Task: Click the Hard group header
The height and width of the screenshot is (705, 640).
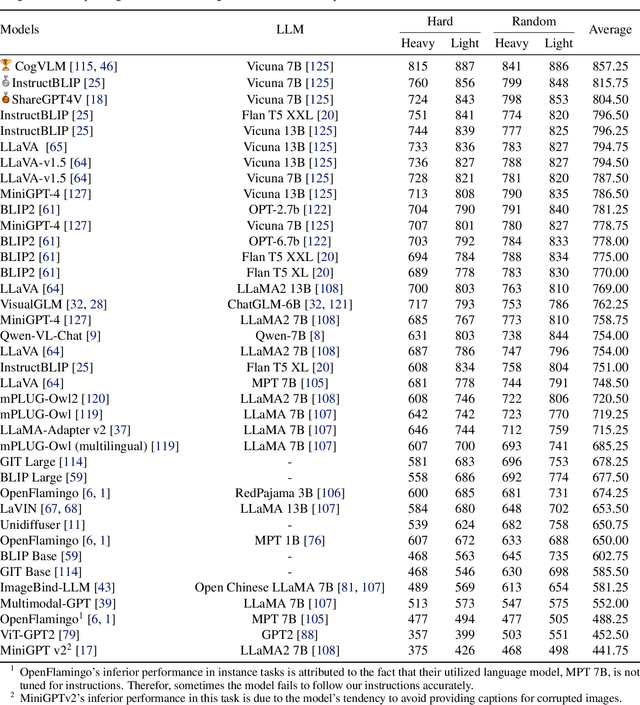Action: (439, 22)
